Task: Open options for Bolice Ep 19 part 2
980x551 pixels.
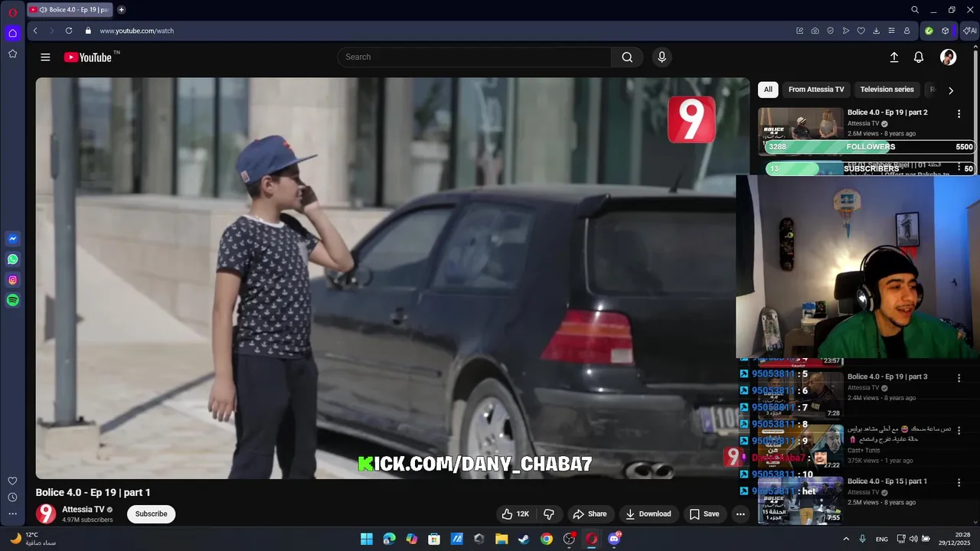Action: (959, 114)
